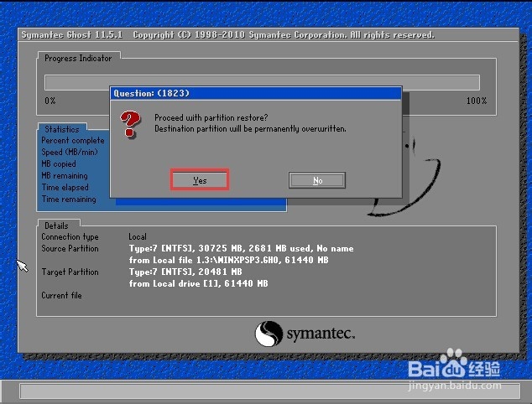Click target value "Type:7 [NTFS], 20481 MB"
The image size is (532, 404).
pyautogui.click(x=185, y=272)
